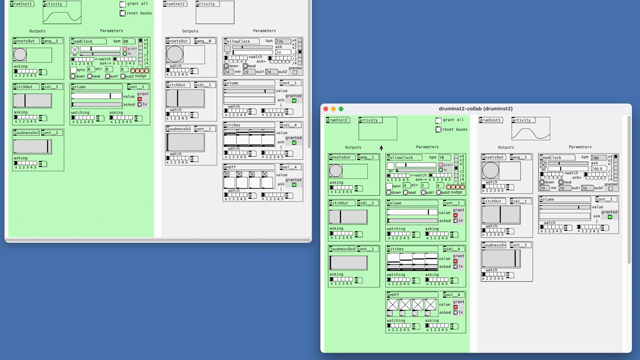The image size is (640, 360).
Task: Select beat radio in drumInst2-collab followClock
Action: point(406,193)
